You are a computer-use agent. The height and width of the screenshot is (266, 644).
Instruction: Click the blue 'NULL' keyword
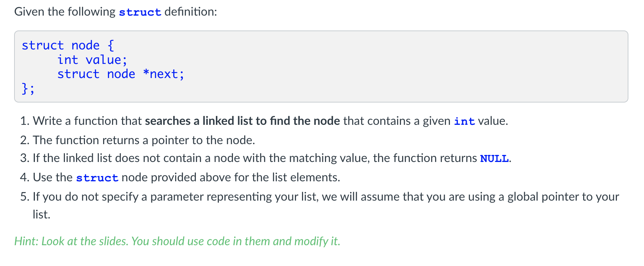494,159
